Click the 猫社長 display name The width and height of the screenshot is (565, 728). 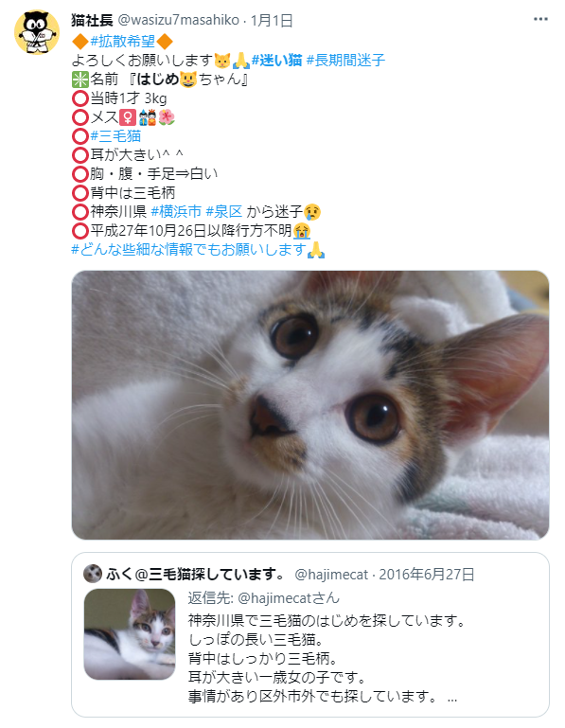pyautogui.click(x=92, y=21)
